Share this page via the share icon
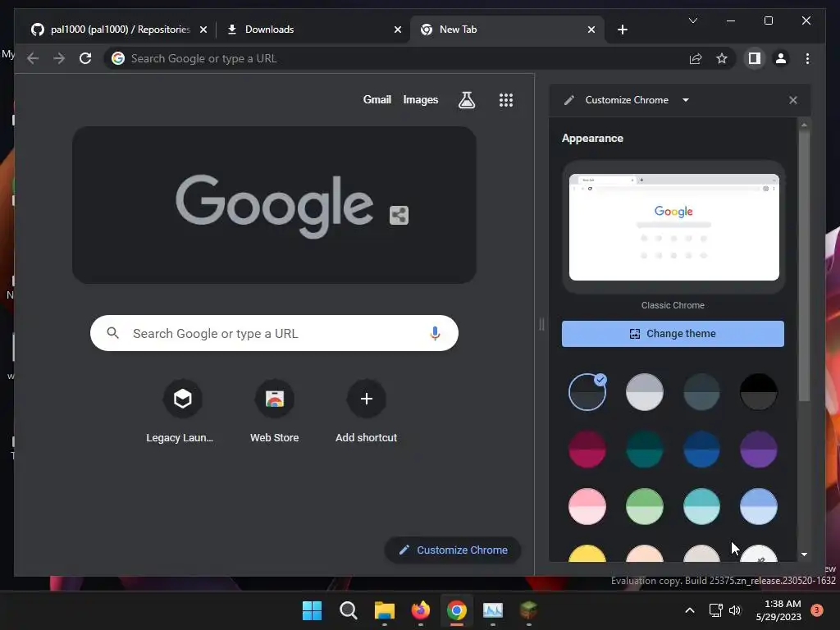The width and height of the screenshot is (840, 630). [x=696, y=58]
